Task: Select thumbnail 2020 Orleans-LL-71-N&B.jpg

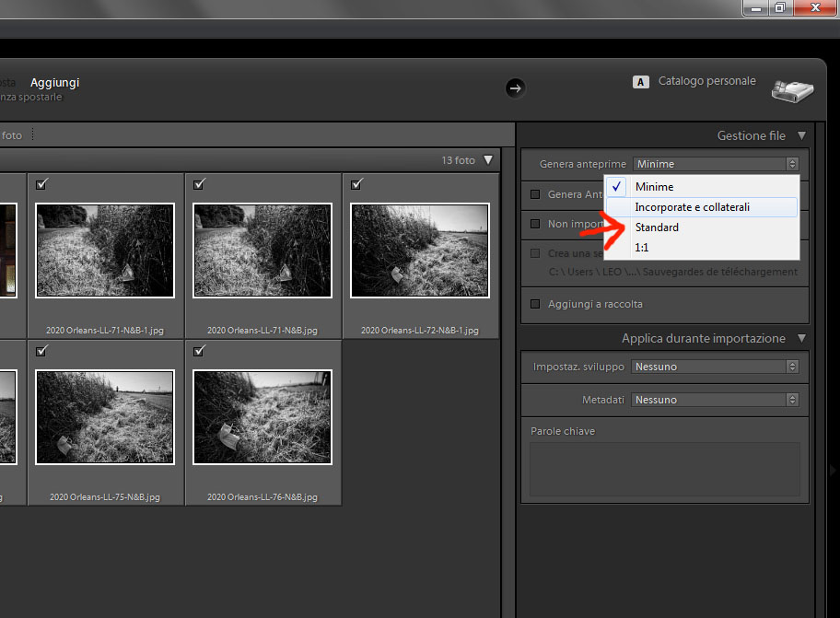Action: (x=262, y=251)
